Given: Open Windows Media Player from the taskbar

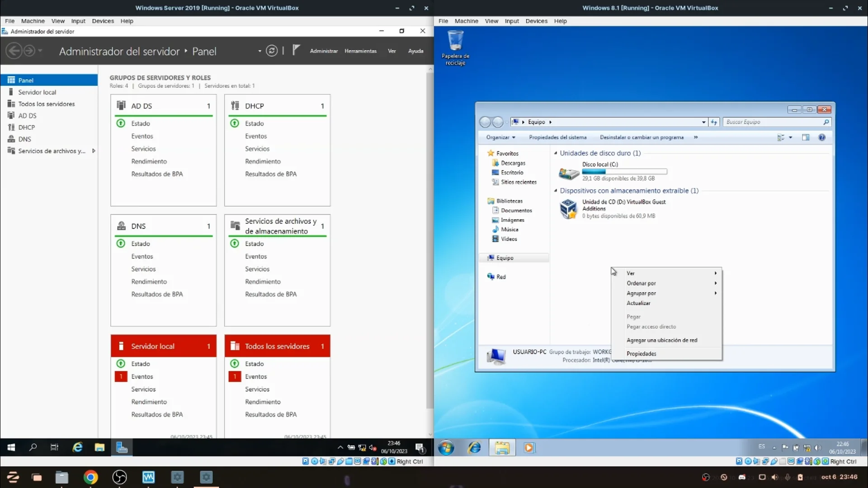Looking at the screenshot, I should 528,448.
